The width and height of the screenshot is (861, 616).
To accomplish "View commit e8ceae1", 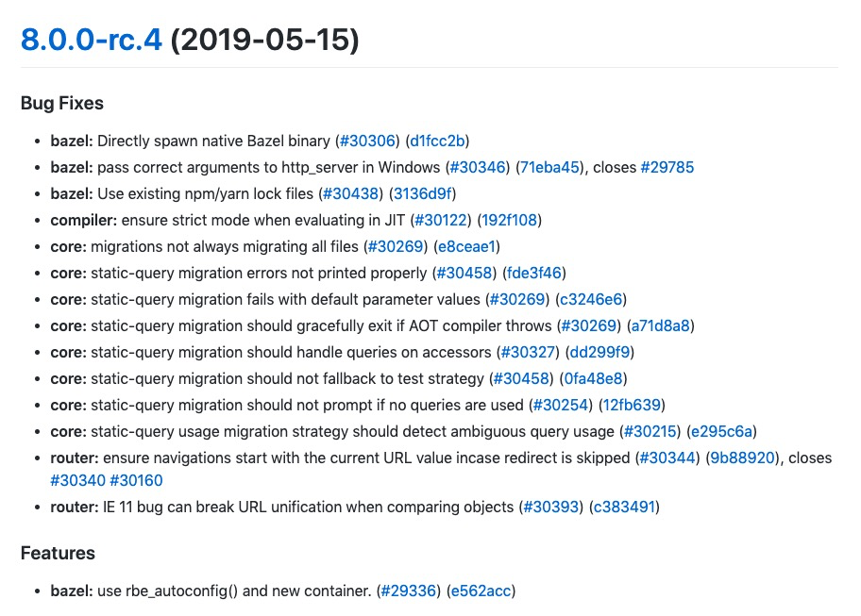I will point(465,246).
